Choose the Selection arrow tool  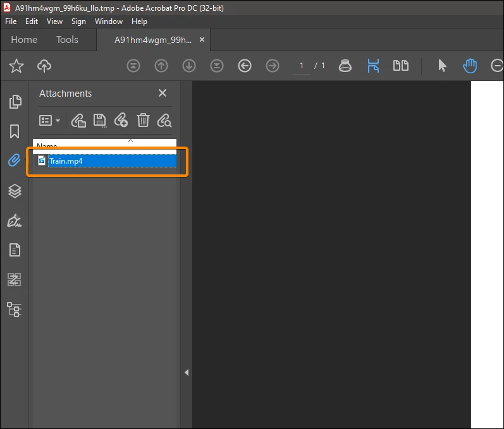point(442,66)
